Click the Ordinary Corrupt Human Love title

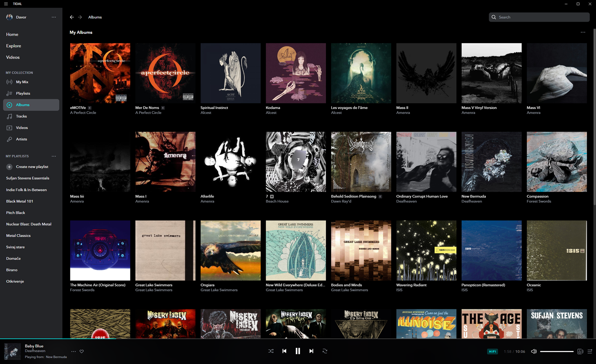[x=422, y=196]
